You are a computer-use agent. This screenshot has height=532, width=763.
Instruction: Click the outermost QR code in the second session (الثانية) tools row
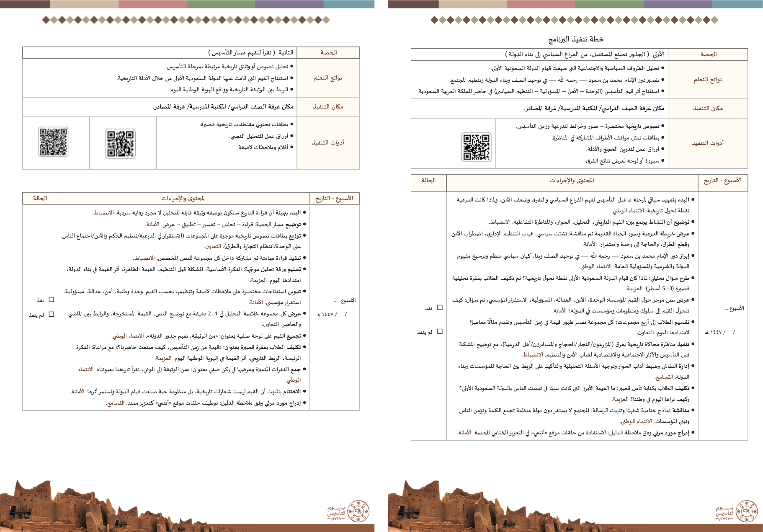[x=53, y=142]
